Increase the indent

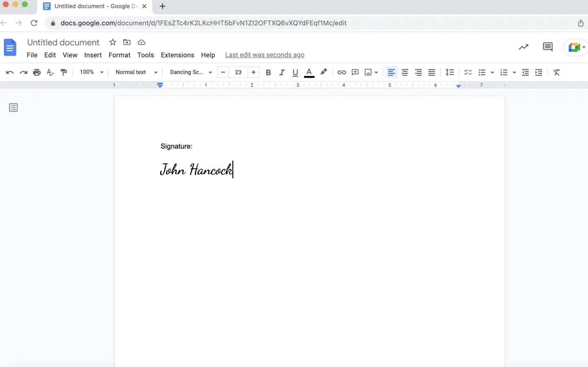539,72
